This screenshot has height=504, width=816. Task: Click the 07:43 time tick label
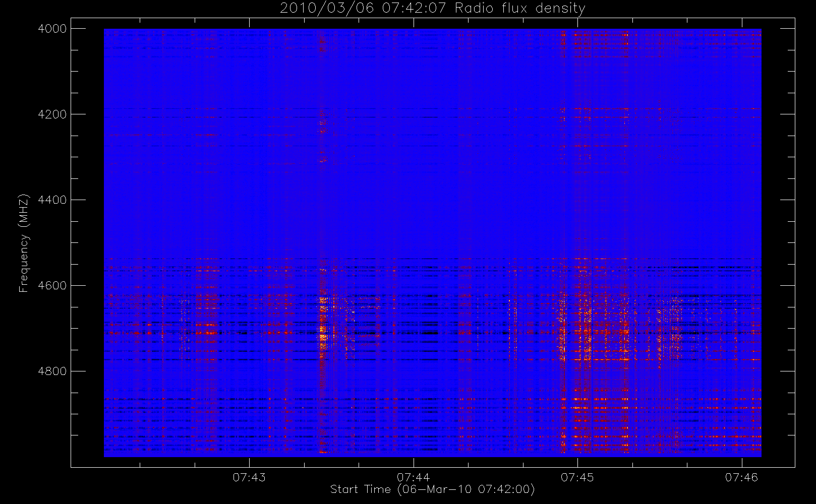pyautogui.click(x=249, y=477)
